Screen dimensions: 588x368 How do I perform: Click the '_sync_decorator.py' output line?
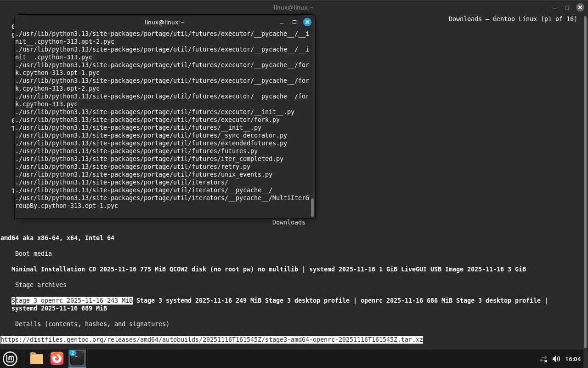tap(151, 135)
